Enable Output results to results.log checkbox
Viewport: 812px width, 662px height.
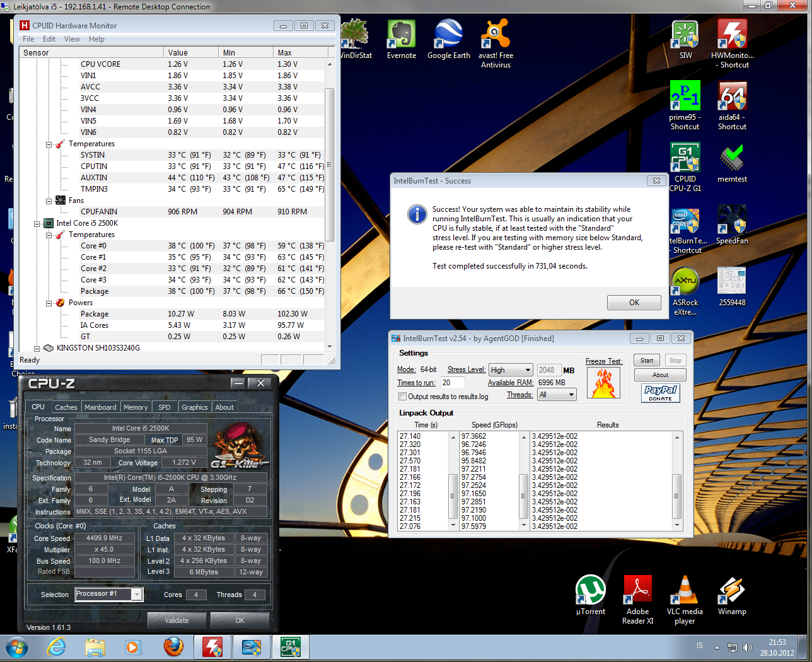[x=402, y=397]
